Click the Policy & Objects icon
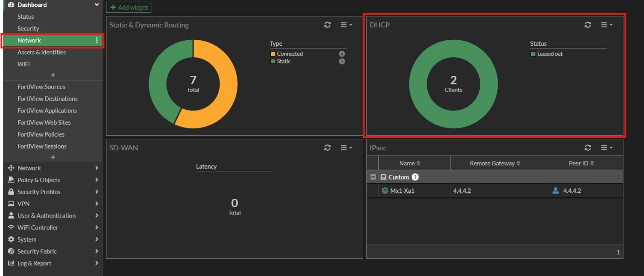The image size is (644, 276). (x=11, y=180)
